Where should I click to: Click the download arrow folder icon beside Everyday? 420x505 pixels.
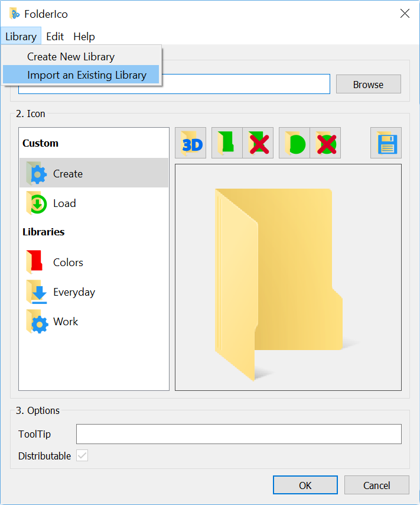point(37,292)
